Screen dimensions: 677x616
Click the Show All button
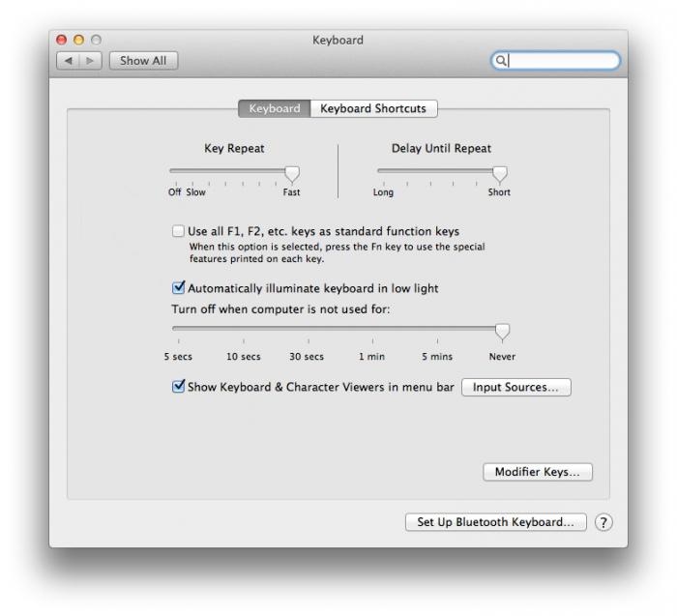point(143,60)
